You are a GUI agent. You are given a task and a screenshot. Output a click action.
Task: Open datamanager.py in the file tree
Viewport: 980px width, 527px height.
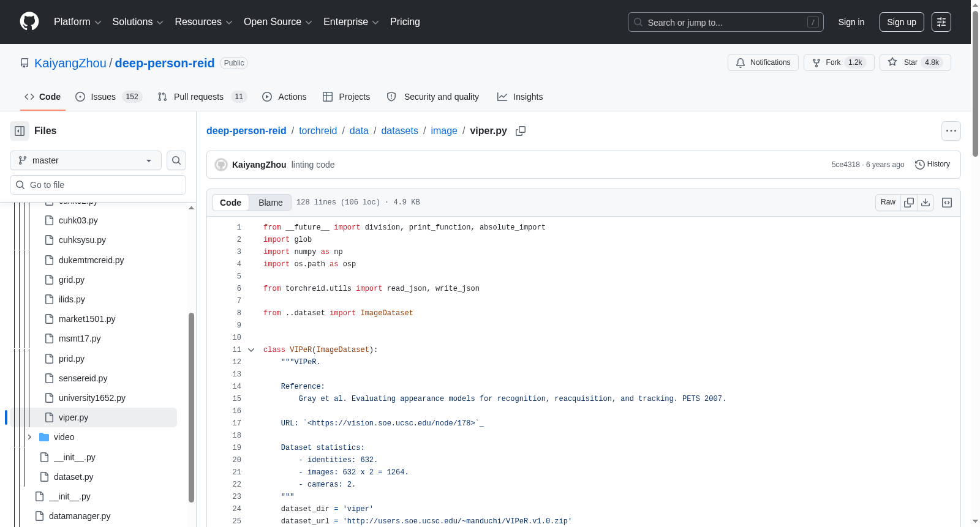pos(80,516)
